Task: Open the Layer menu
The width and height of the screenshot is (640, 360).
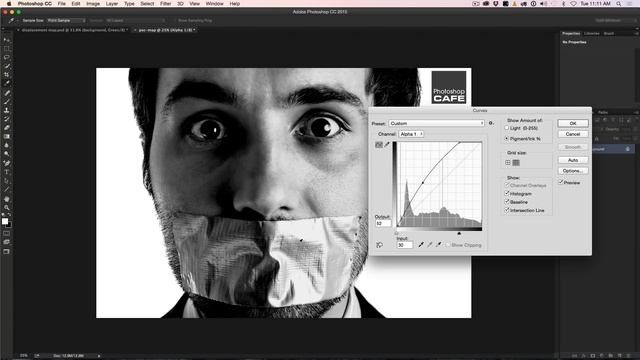Action: 112,4
